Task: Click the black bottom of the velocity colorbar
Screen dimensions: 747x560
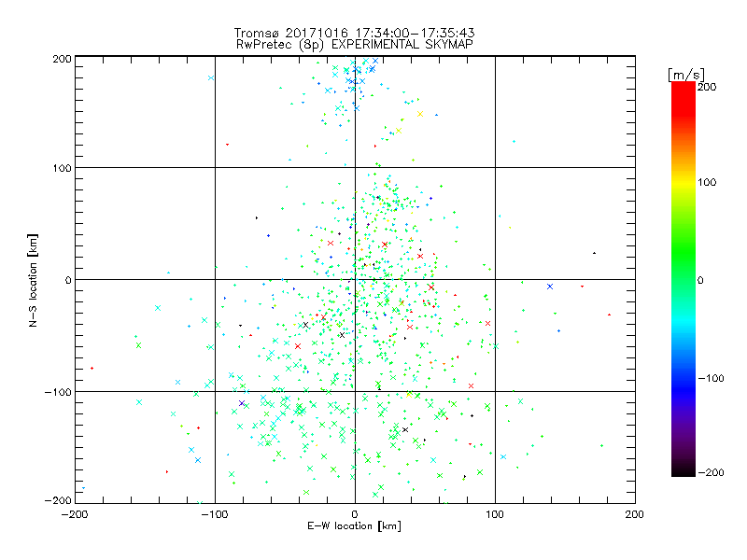Action: coord(684,471)
